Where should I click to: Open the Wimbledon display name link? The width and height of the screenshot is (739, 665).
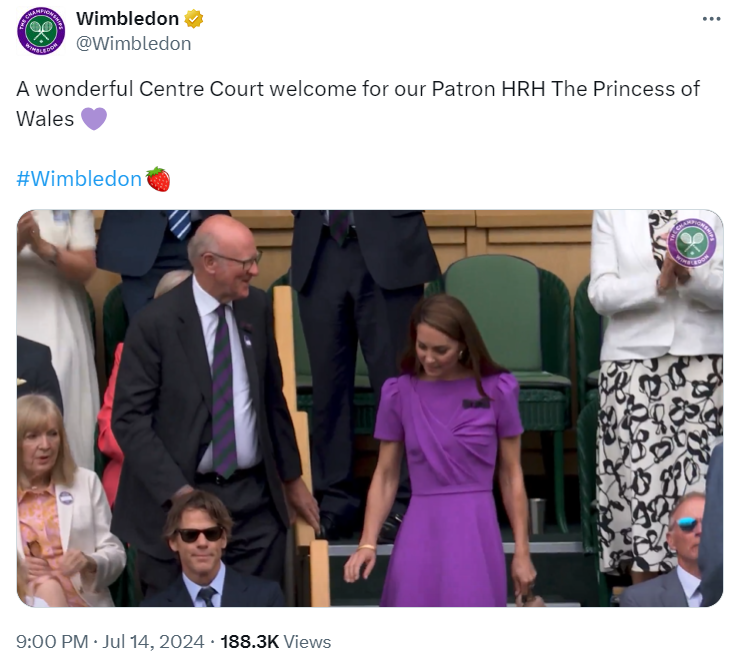point(127,19)
